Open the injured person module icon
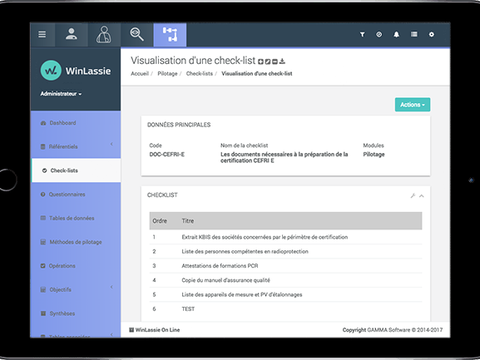Screen dimensions: 480x360 coord(104,34)
